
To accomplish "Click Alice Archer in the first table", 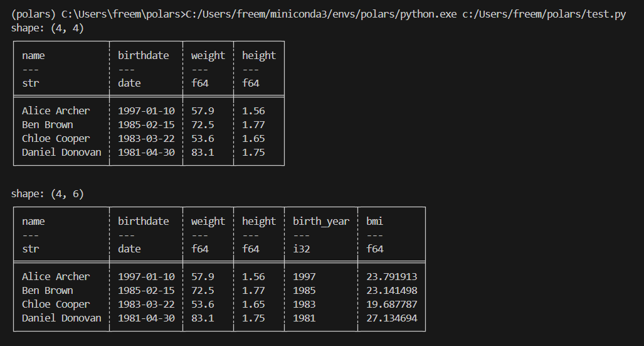I will pos(56,111).
